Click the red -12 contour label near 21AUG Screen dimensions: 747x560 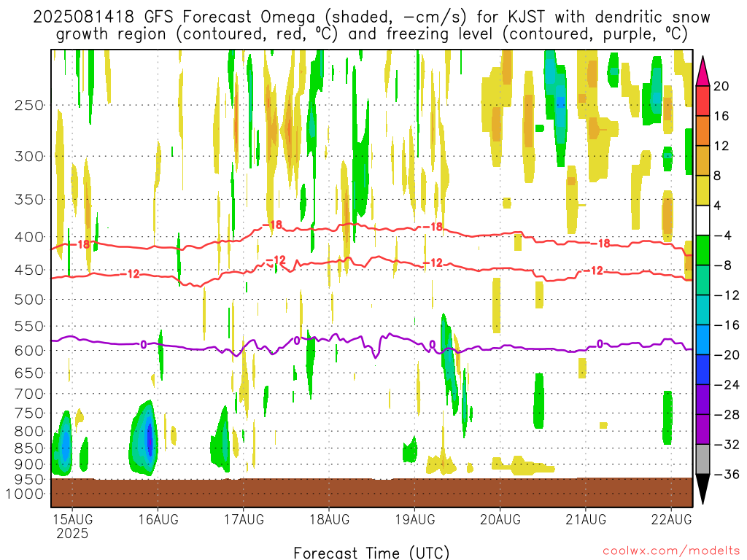pyautogui.click(x=594, y=271)
